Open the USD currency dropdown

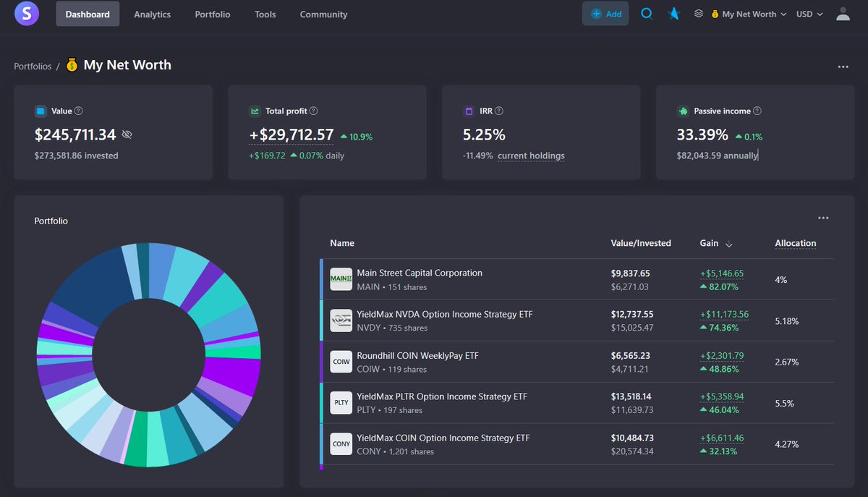809,14
